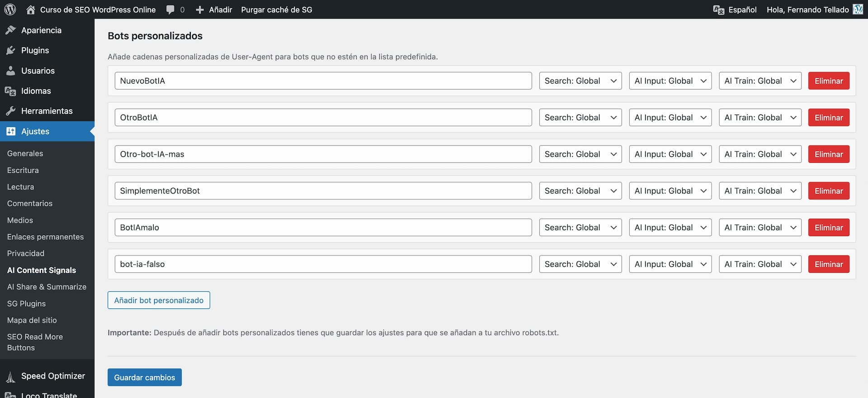Remove the BotIAmalo row with Eliminar
This screenshot has width=868, height=398.
(x=828, y=227)
